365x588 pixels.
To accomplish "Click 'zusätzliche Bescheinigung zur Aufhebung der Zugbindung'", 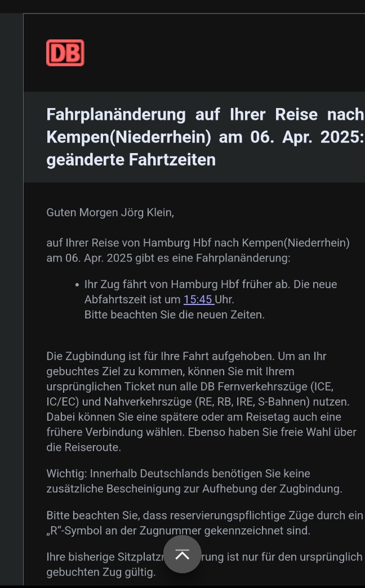I will pyautogui.click(x=194, y=488).
